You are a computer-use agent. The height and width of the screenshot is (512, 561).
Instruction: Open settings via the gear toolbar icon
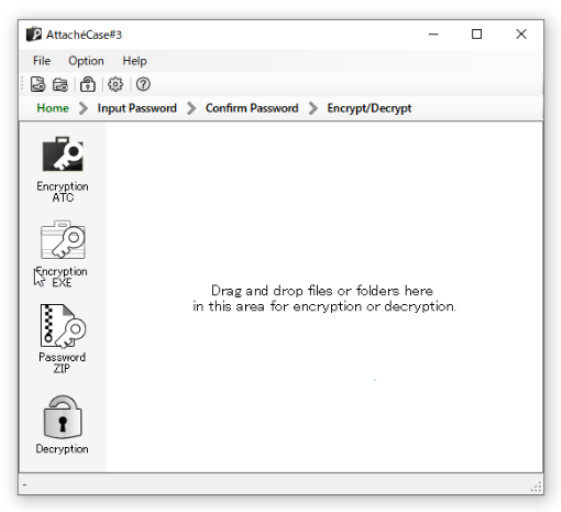pos(115,84)
